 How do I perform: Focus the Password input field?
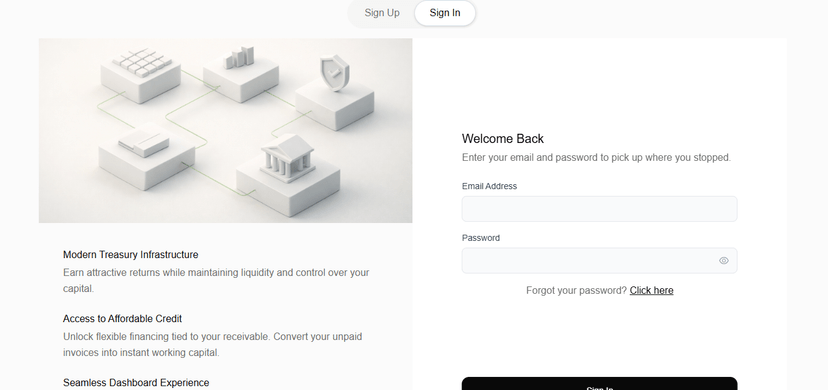[599, 261]
